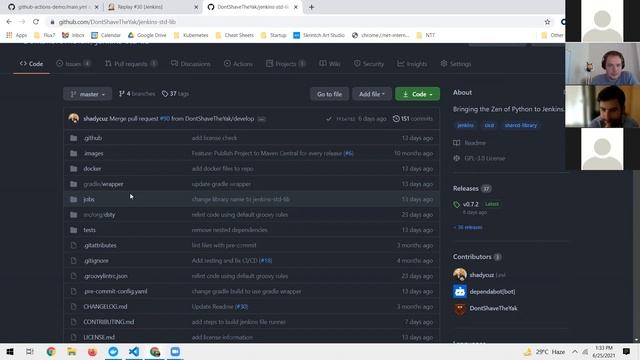Open dependabot[bot] contributor avatar
This screenshot has width=640, height=360.
(x=460, y=291)
